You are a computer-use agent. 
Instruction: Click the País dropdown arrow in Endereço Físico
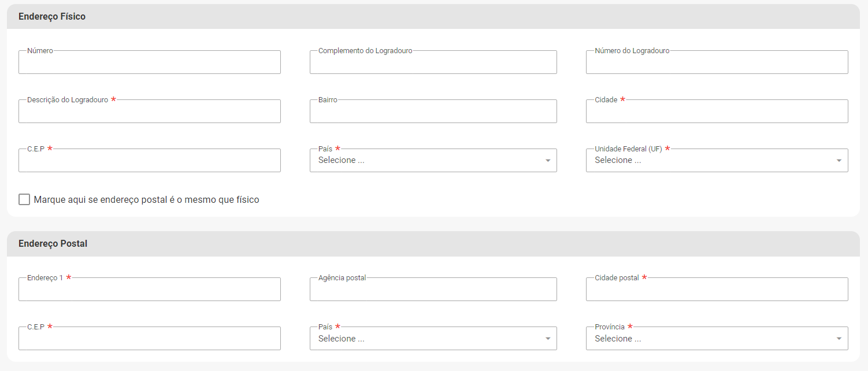click(548, 161)
